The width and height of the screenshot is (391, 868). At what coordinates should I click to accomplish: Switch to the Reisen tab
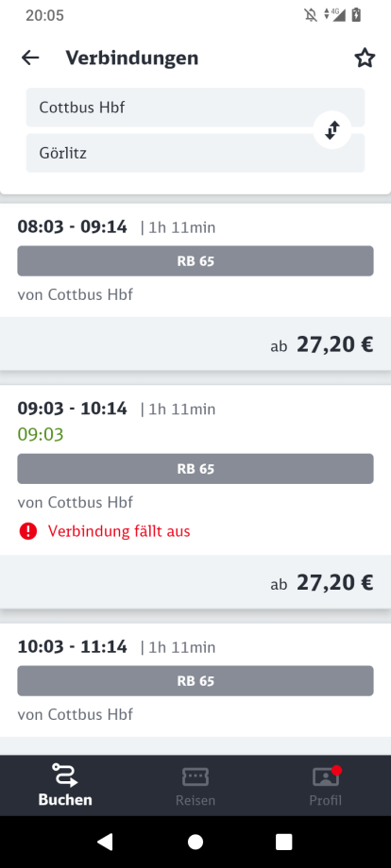tap(195, 785)
